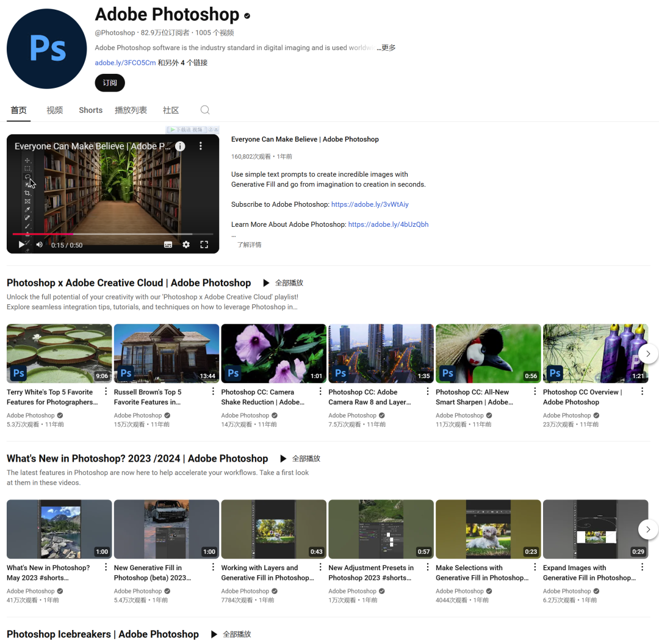Open Everyone Can Make Believe video title
This screenshot has width=659, height=644.
pos(304,139)
